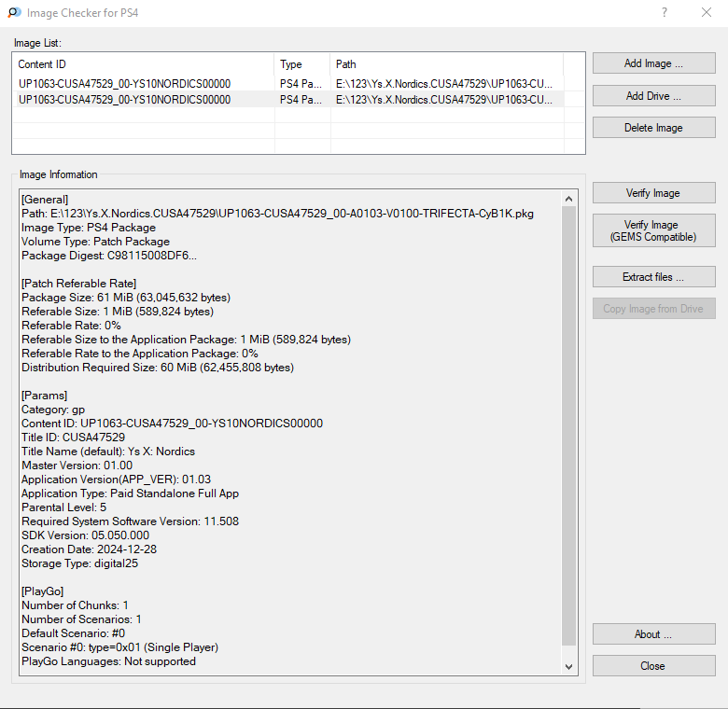Sort the list by the Content ID column header
Viewport: 728px width, 709px height.
click(144, 64)
